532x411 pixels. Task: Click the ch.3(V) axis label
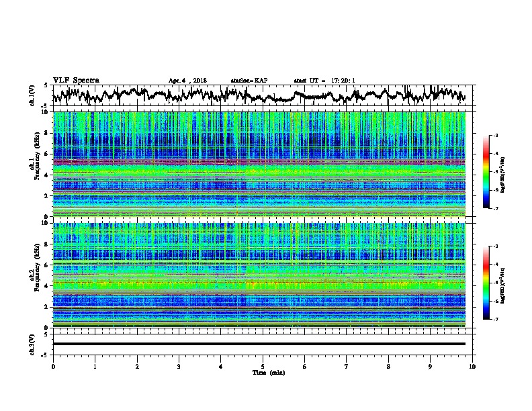[32, 345]
